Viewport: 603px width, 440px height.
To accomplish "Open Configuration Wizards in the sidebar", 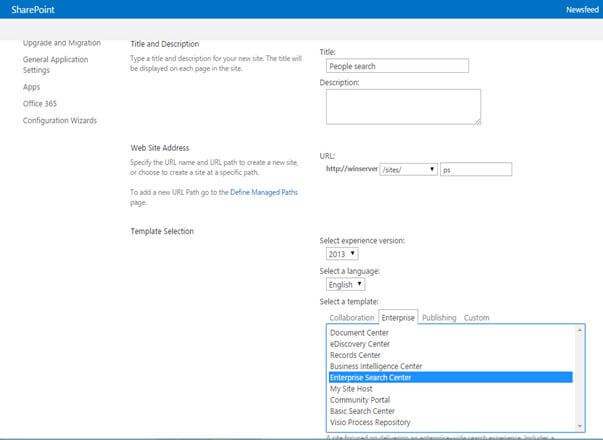I will point(60,120).
